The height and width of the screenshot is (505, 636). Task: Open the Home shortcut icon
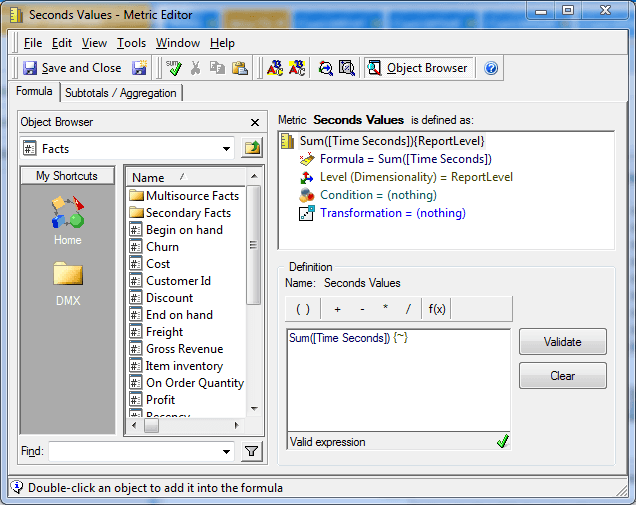pyautogui.click(x=67, y=216)
